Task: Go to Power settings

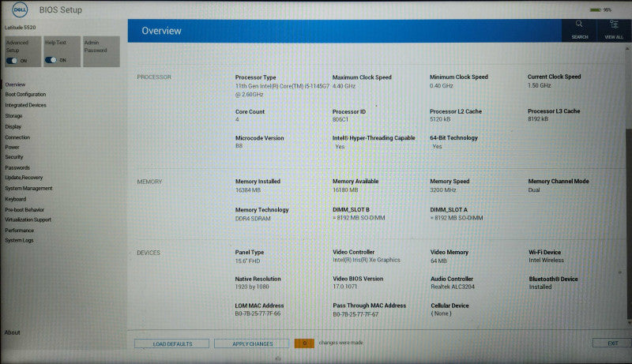Action: 12,148
